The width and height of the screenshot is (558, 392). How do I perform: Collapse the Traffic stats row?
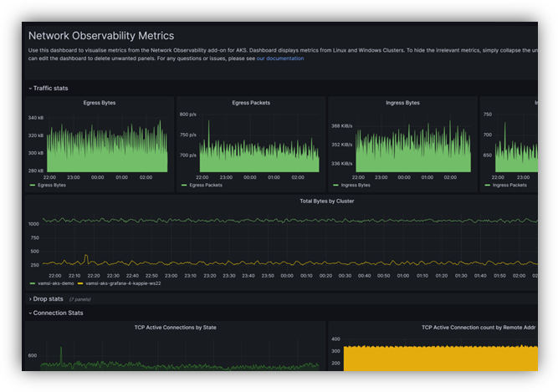click(48, 88)
